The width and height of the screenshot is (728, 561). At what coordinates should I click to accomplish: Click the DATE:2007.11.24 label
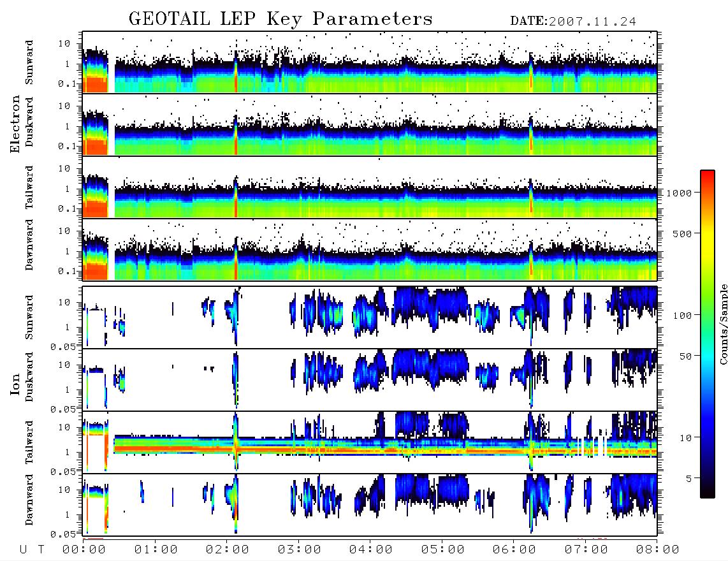573,22
